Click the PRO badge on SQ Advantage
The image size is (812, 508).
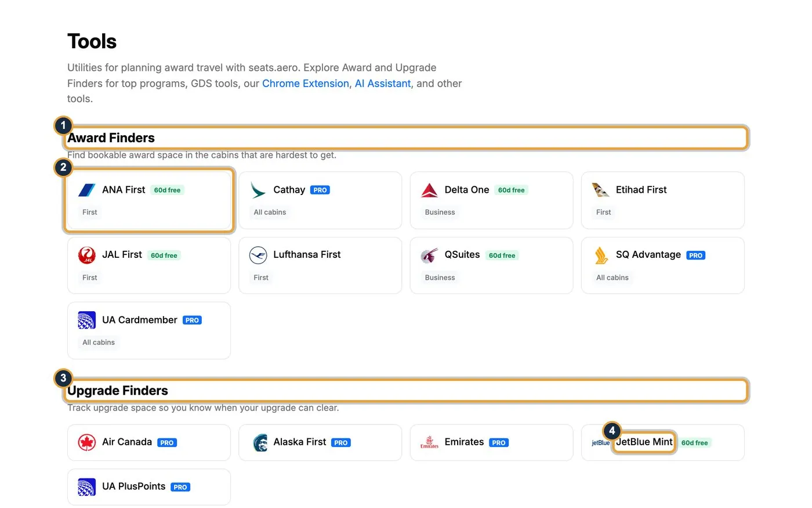(696, 255)
